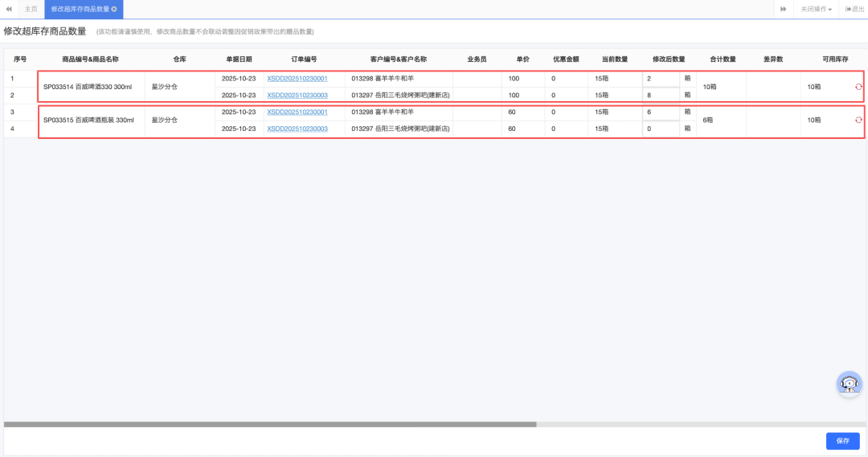Click the 差异数 column header
This screenshot has width=868, height=457.
pos(773,59)
